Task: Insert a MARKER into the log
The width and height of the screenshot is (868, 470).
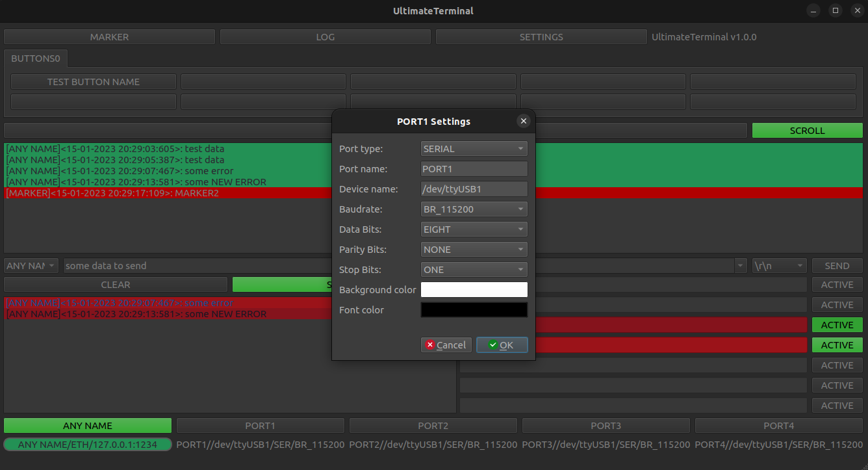Action: pyautogui.click(x=108, y=36)
